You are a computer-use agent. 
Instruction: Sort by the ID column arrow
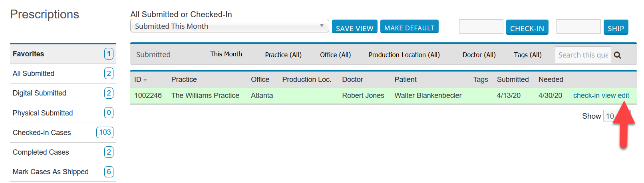pyautogui.click(x=145, y=80)
